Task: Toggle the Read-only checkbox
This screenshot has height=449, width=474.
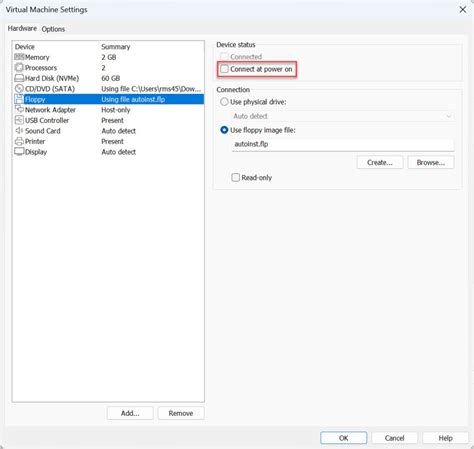Action: click(x=236, y=177)
